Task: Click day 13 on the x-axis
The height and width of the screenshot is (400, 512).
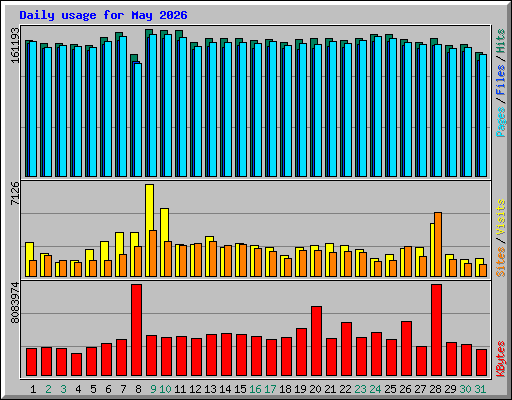Action: coord(210,389)
